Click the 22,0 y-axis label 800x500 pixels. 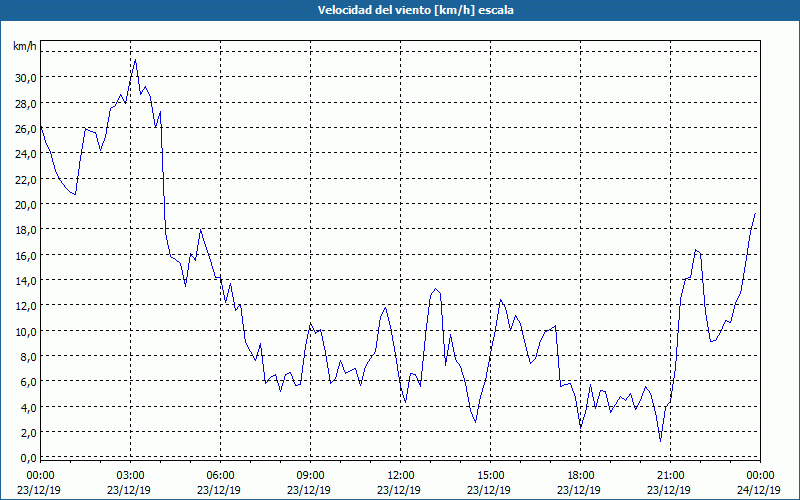click(x=26, y=180)
